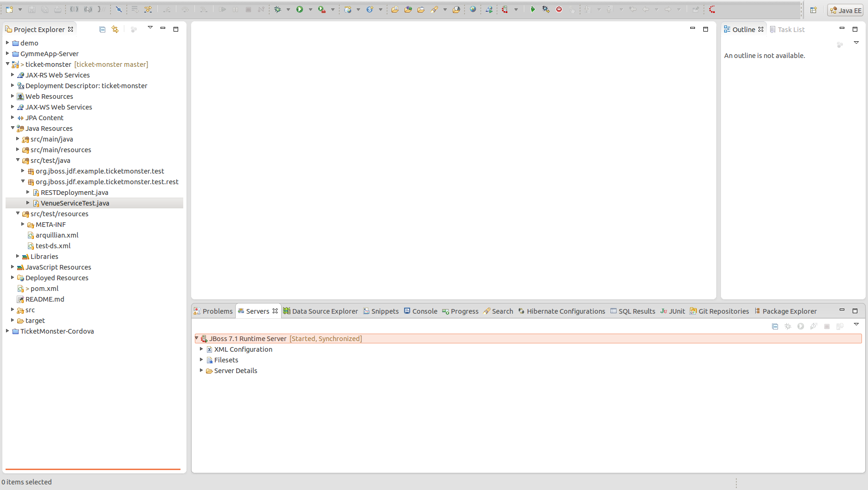Switch to the Progress tab
Screen dimensions: 868x490
point(460,311)
